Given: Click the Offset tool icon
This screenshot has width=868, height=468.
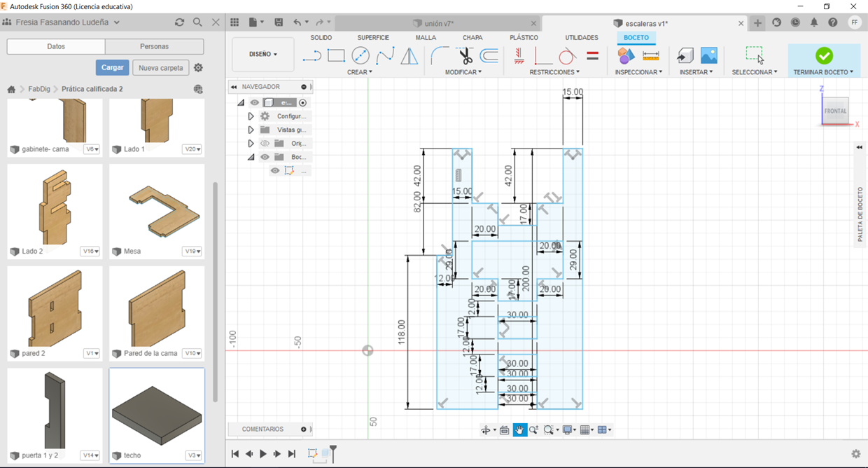Looking at the screenshot, I should coord(489,56).
